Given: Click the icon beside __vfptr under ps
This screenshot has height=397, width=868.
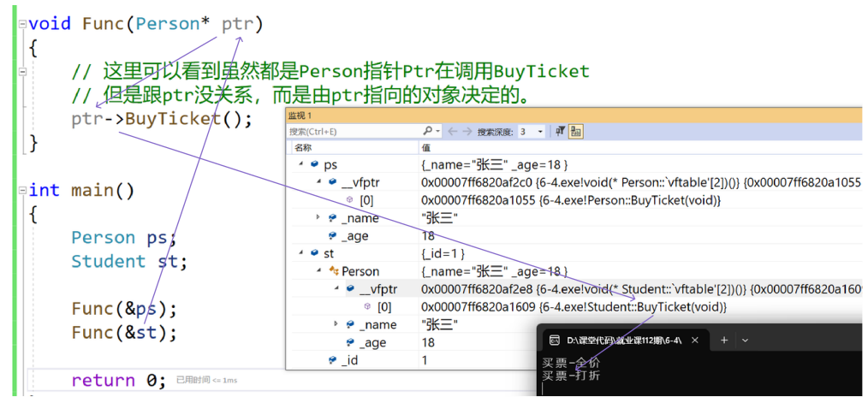Looking at the screenshot, I should 332,181.
